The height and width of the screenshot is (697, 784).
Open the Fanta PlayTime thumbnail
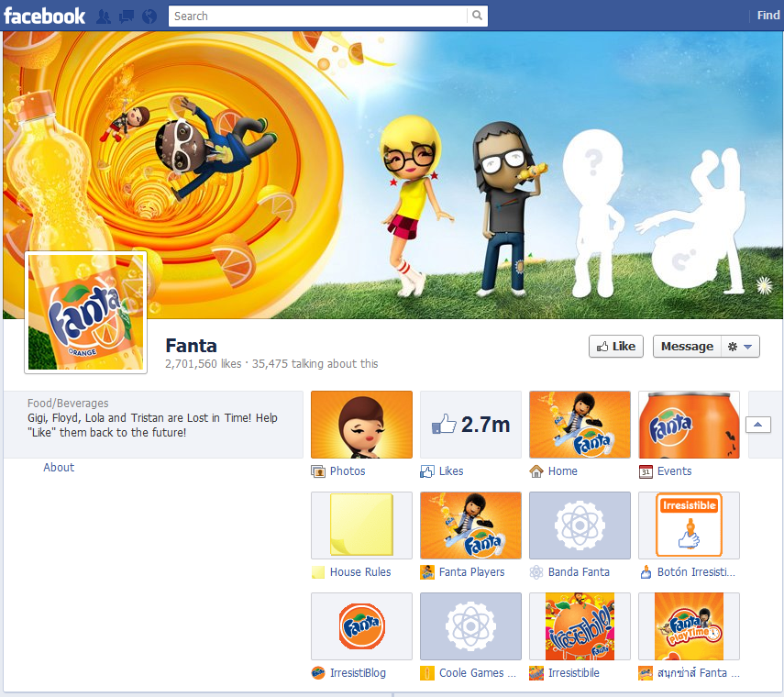(689, 626)
